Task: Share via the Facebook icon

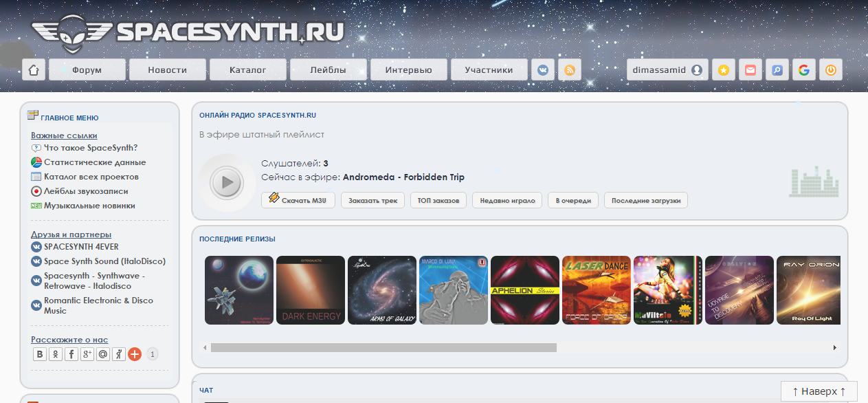Action: click(x=71, y=354)
